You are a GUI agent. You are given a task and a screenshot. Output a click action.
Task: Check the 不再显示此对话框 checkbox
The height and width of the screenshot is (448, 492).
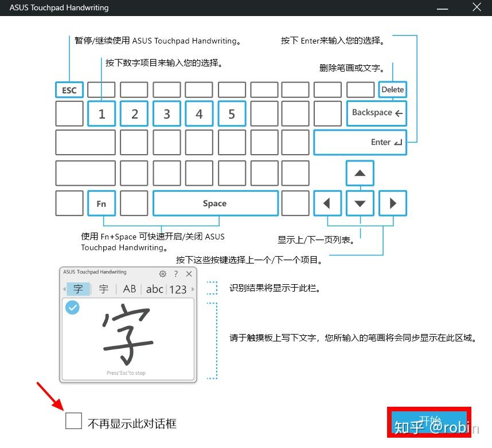(73, 421)
